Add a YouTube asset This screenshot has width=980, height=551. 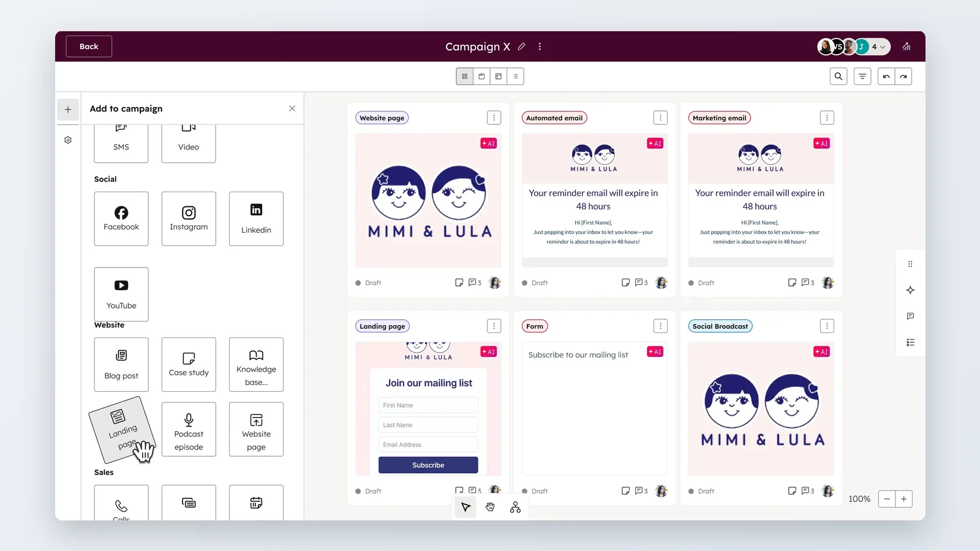(x=121, y=294)
